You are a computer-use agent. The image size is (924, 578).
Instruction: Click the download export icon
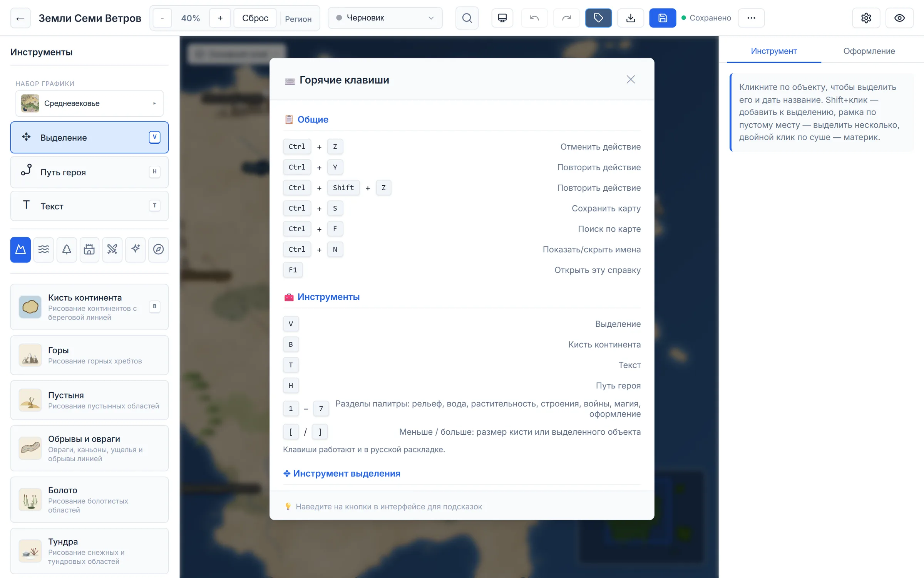[x=631, y=18]
